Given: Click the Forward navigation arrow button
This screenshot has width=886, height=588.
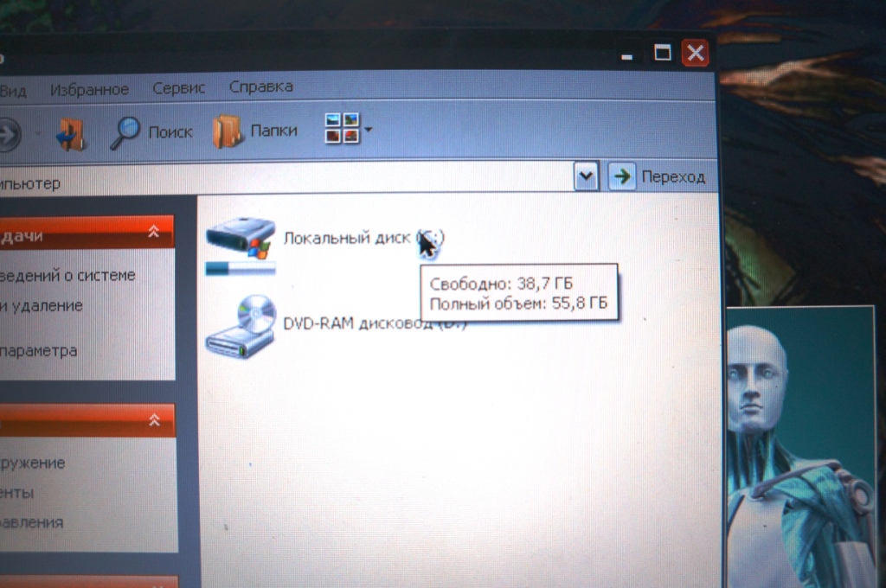Looking at the screenshot, I should point(9,134).
